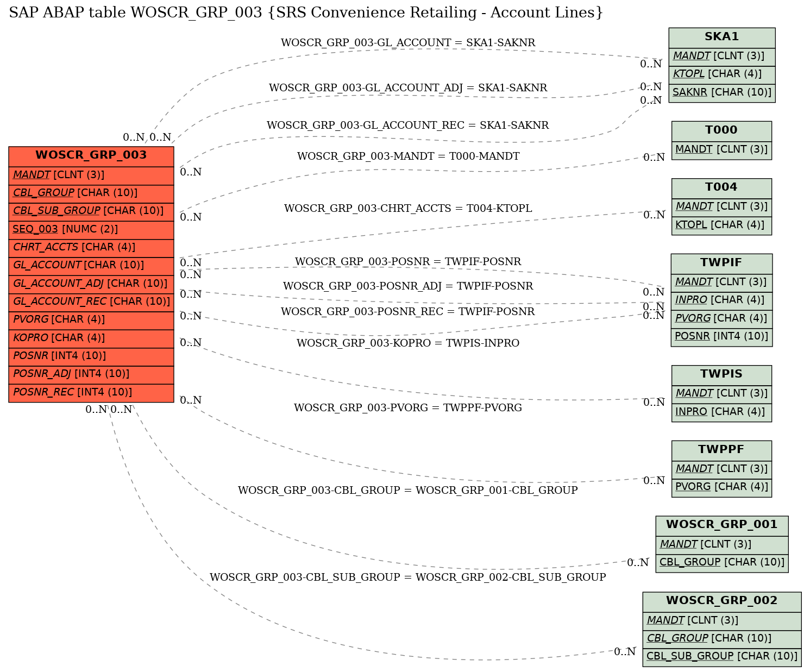Click the INPRO field in TWPIS
The width and height of the screenshot is (810, 672).
pyautogui.click(x=721, y=412)
